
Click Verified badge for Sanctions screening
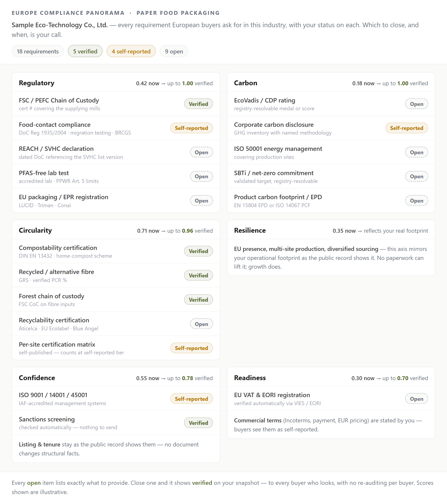198,423
